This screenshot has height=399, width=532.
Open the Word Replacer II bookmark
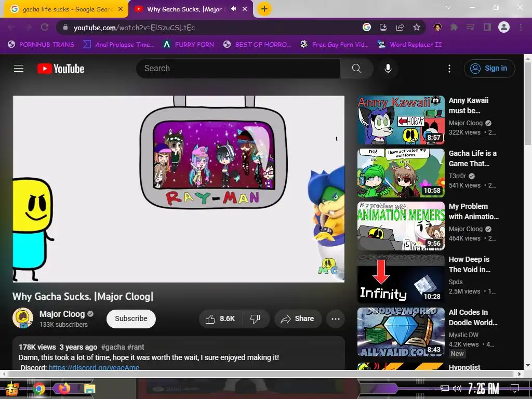click(x=410, y=45)
